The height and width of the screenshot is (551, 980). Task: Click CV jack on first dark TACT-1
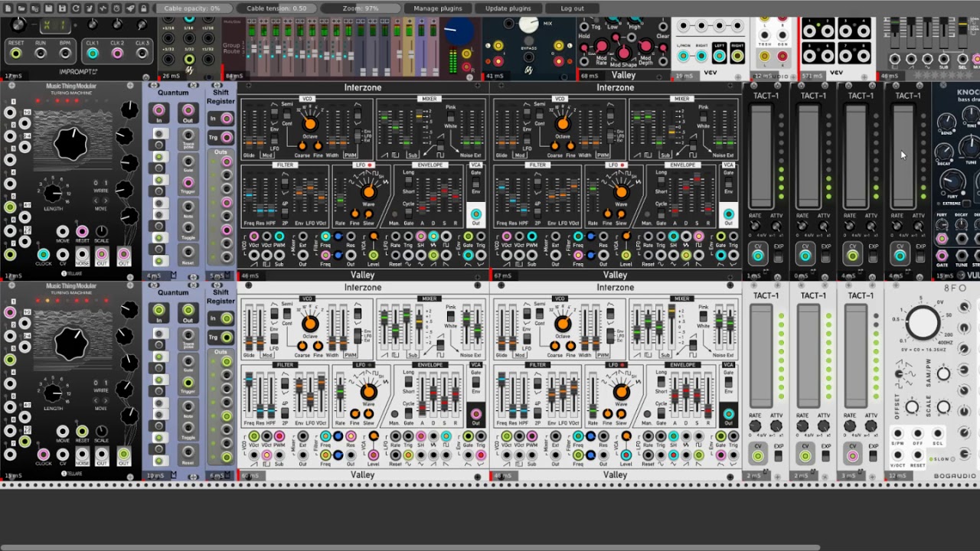click(x=758, y=256)
